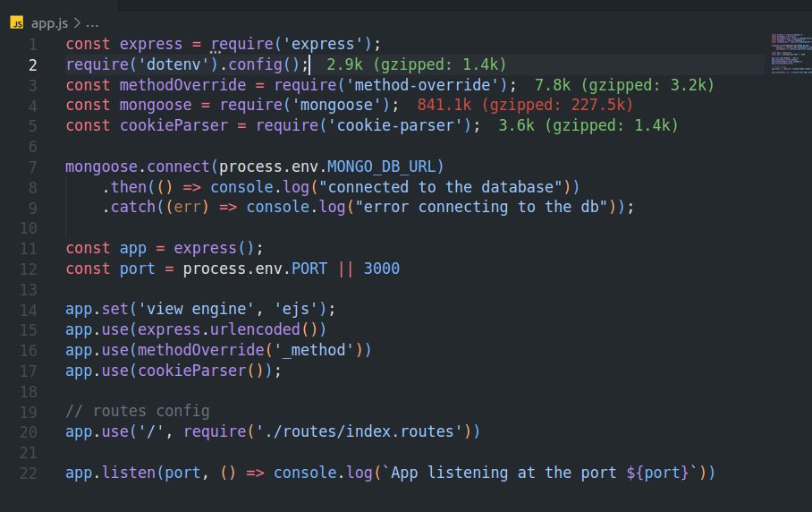Click line number 1 in gutter
This screenshot has height=512, width=812.
click(32, 45)
